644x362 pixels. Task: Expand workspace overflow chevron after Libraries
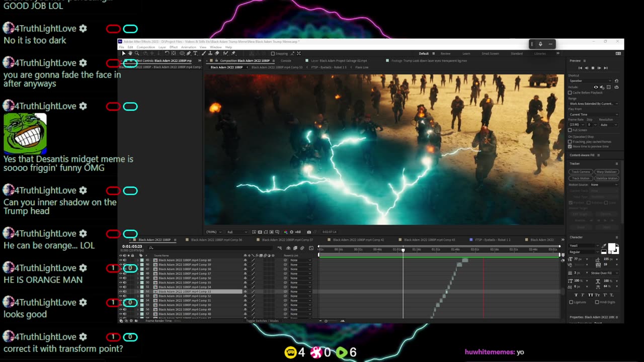pyautogui.click(x=557, y=53)
